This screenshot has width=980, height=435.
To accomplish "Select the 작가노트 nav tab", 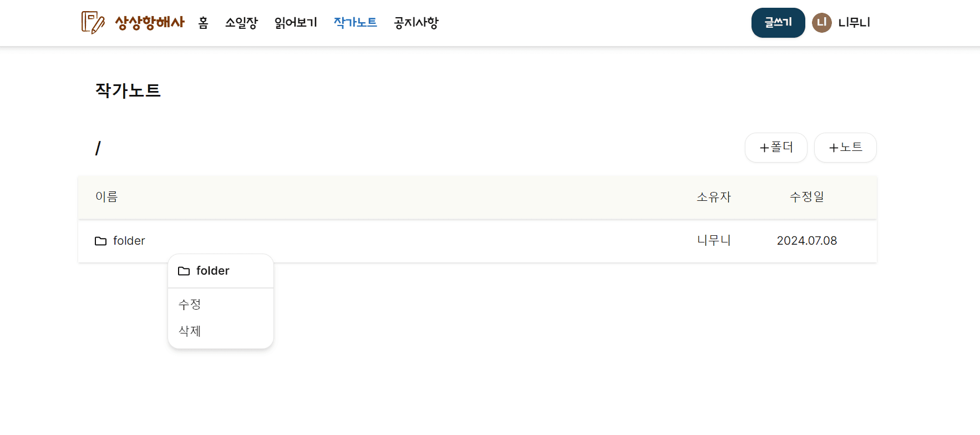I will click(356, 23).
